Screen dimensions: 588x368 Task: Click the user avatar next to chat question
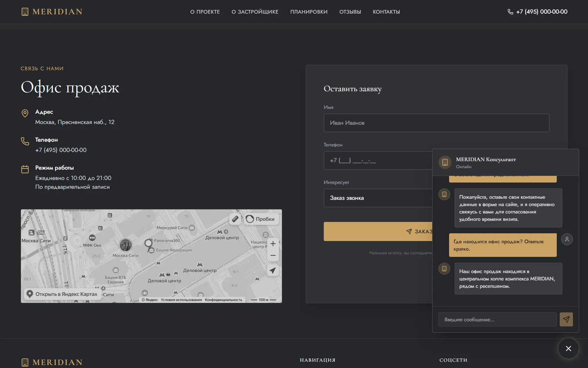567,239
